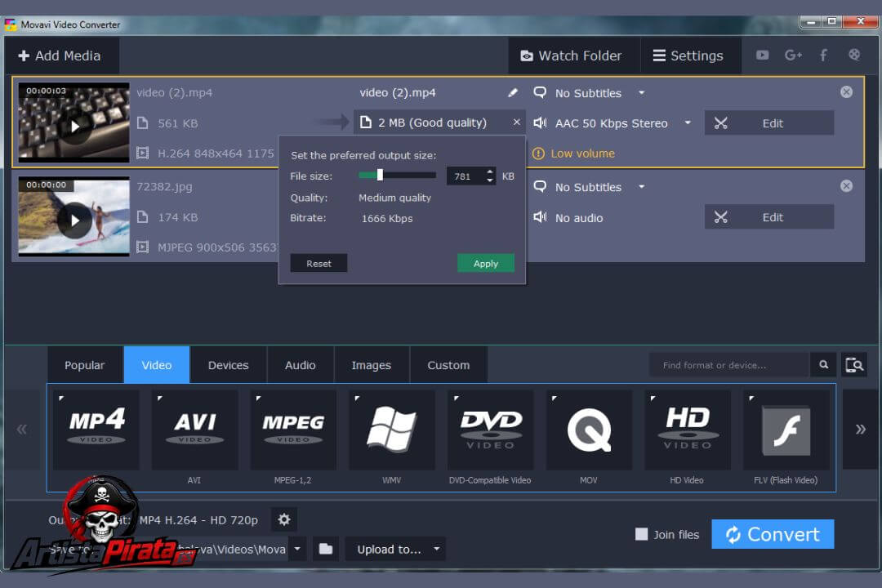882x588 pixels.
Task: Expand the save folder path dropdown
Action: pos(297,549)
